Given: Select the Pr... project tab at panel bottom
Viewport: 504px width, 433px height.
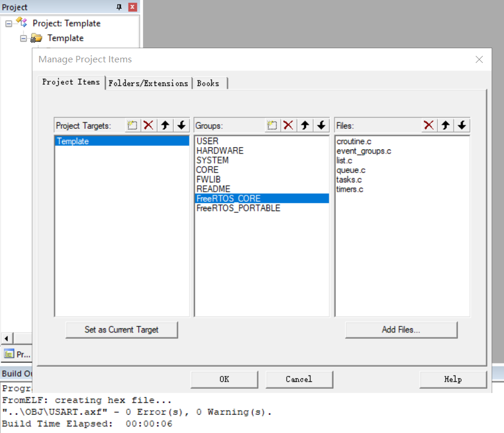Looking at the screenshot, I should (17, 354).
